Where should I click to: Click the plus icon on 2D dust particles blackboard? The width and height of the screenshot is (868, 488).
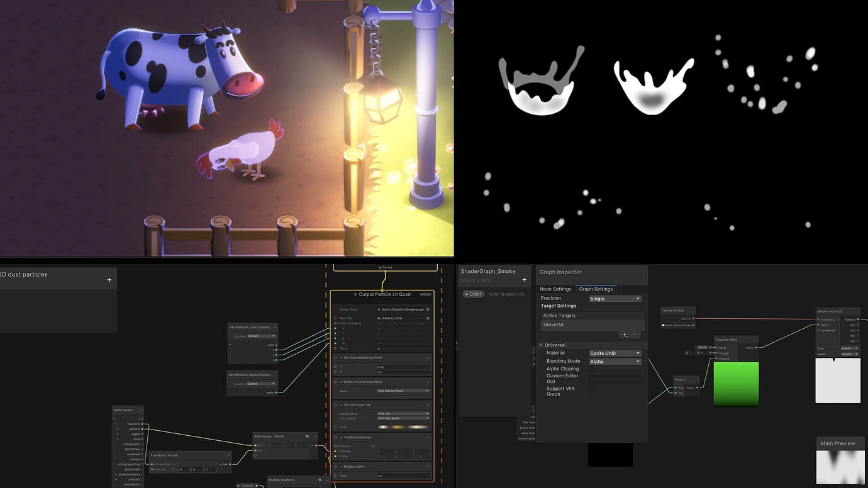pos(108,279)
